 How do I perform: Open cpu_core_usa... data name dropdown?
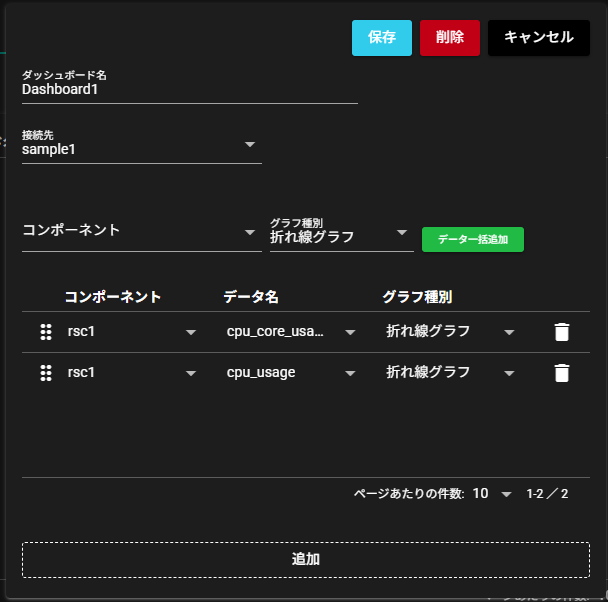coord(350,333)
